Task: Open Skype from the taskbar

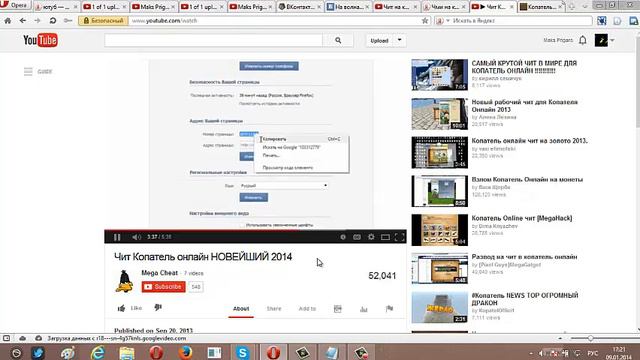Action: click(242, 352)
